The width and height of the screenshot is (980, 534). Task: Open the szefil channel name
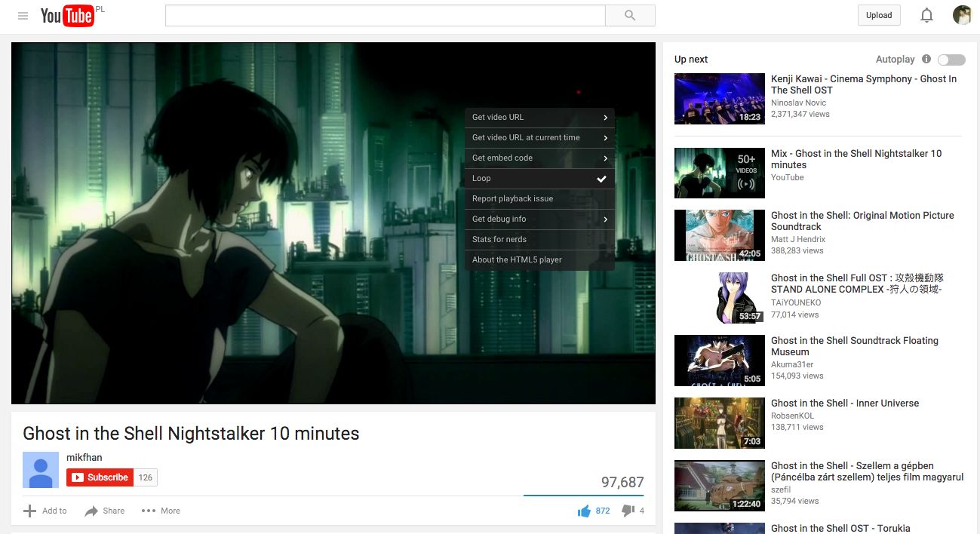[x=780, y=489]
